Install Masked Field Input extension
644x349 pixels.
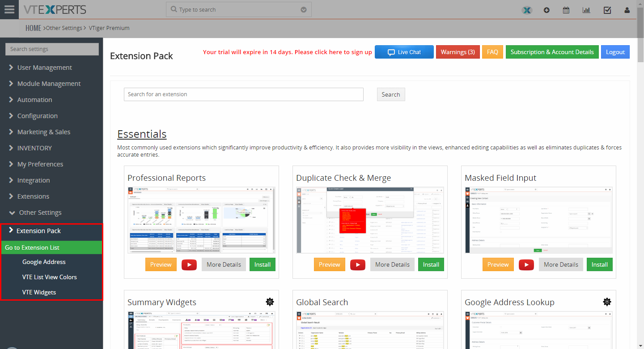click(x=600, y=264)
